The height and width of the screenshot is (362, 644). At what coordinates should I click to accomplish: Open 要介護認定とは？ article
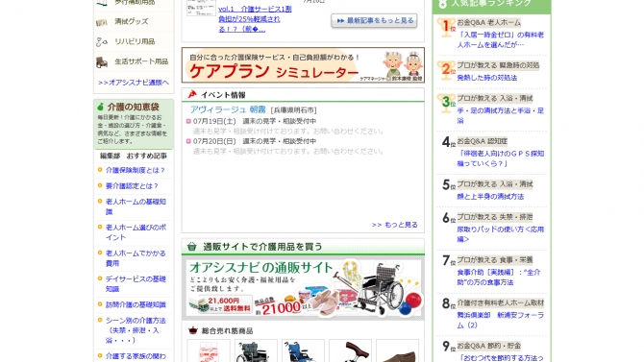click(132, 186)
